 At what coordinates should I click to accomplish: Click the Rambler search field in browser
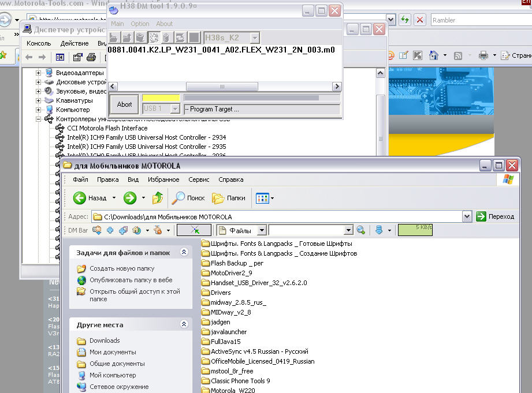(481, 20)
